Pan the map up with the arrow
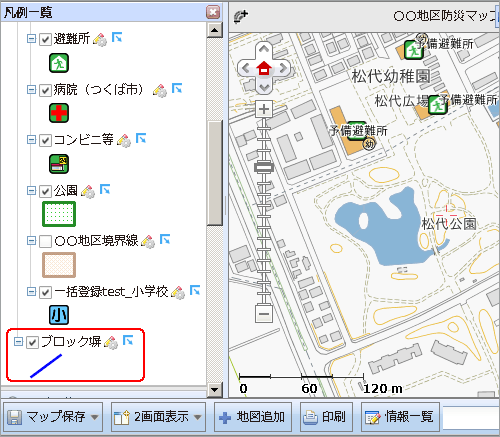The width and height of the screenshot is (500, 437). [x=264, y=49]
